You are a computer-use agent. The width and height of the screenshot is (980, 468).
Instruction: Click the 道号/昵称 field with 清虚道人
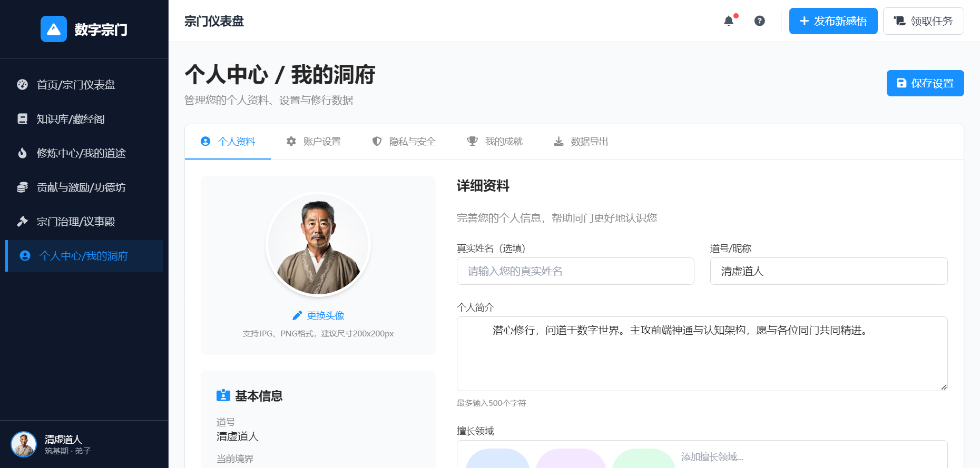click(829, 271)
